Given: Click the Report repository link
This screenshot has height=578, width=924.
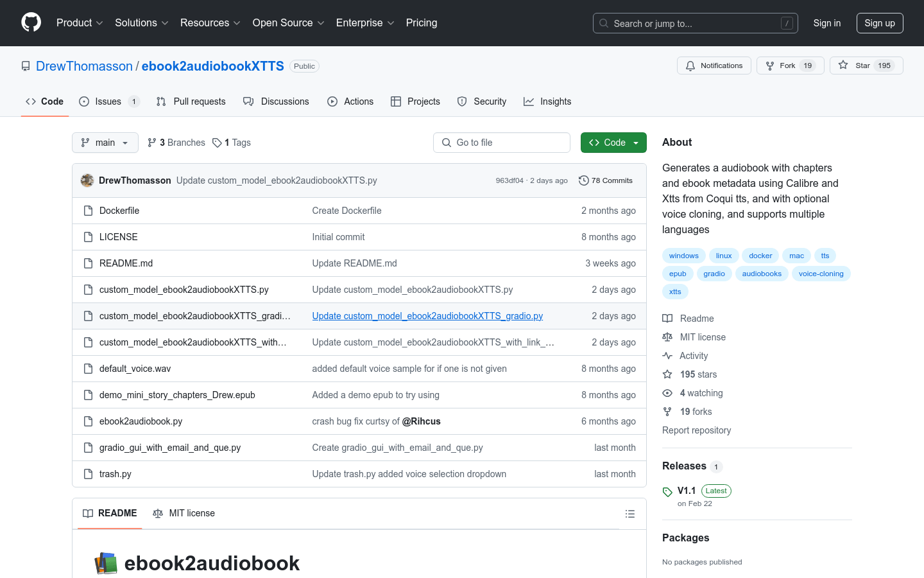Looking at the screenshot, I should [x=697, y=430].
